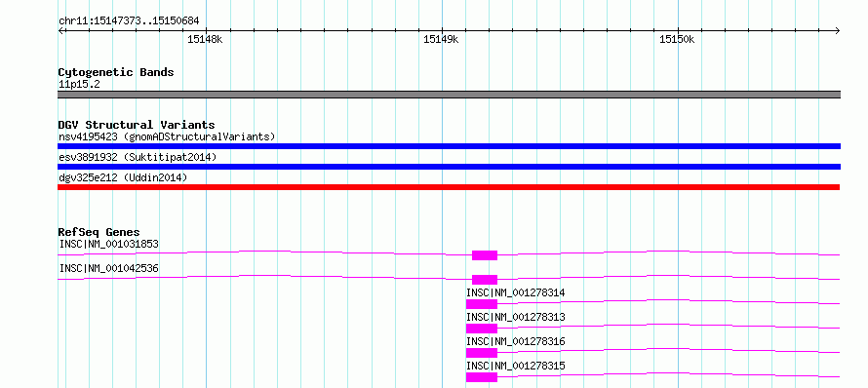
Task: Select the RefSeq Genes track title
Action: click(x=99, y=232)
